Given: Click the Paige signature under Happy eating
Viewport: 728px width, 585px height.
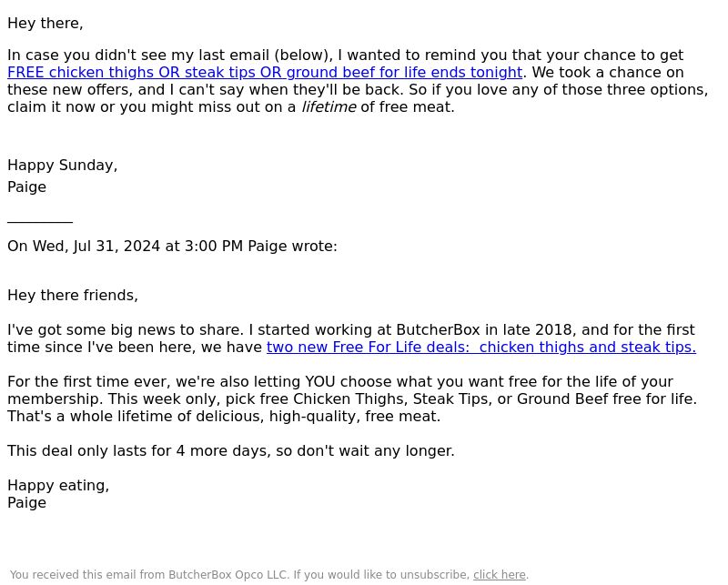Looking at the screenshot, I should 26,503.
